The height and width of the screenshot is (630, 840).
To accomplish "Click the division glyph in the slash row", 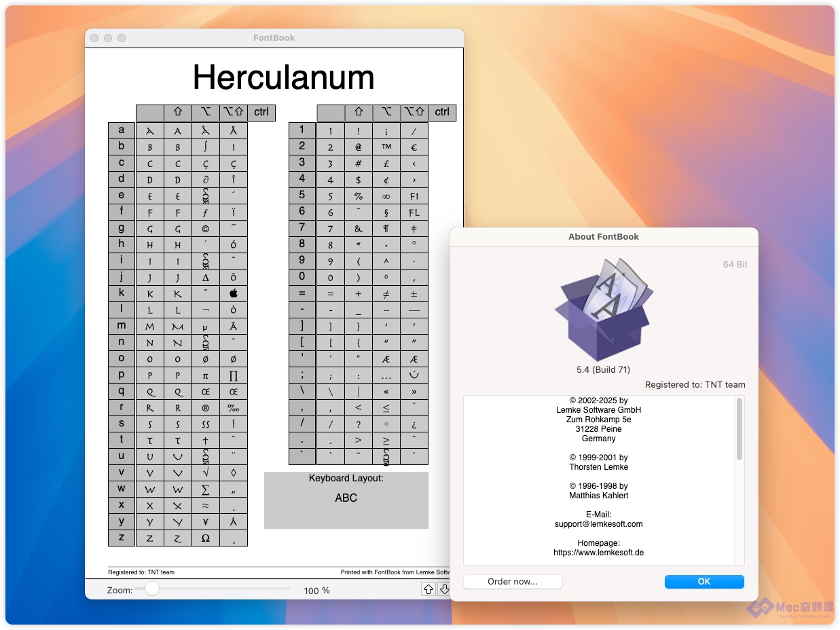I will pos(386,424).
